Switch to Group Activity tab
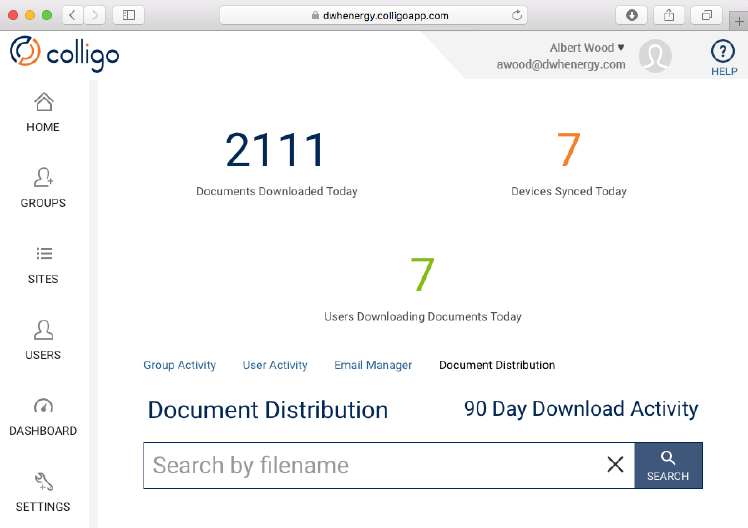The width and height of the screenshot is (748, 528). pos(179,365)
